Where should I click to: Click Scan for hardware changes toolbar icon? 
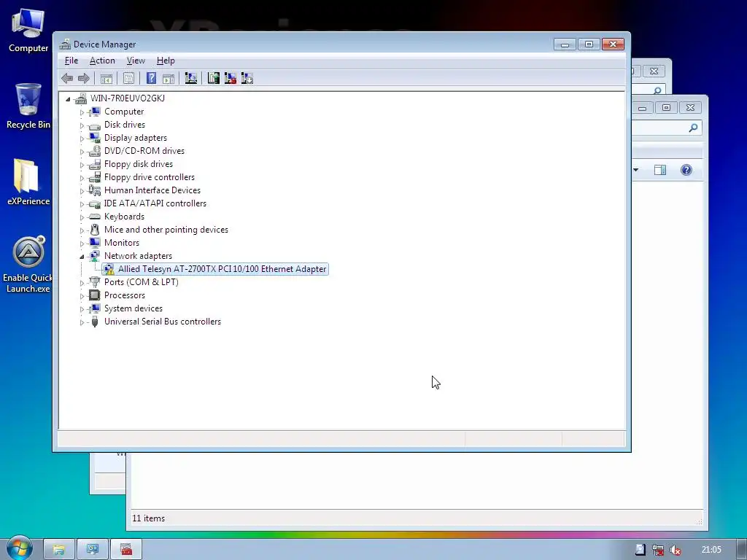click(191, 78)
